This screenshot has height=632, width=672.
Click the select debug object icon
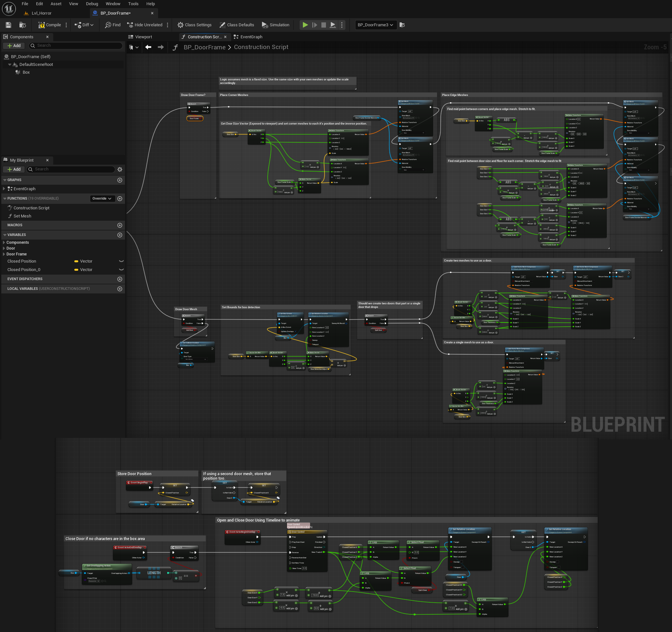[x=402, y=25]
